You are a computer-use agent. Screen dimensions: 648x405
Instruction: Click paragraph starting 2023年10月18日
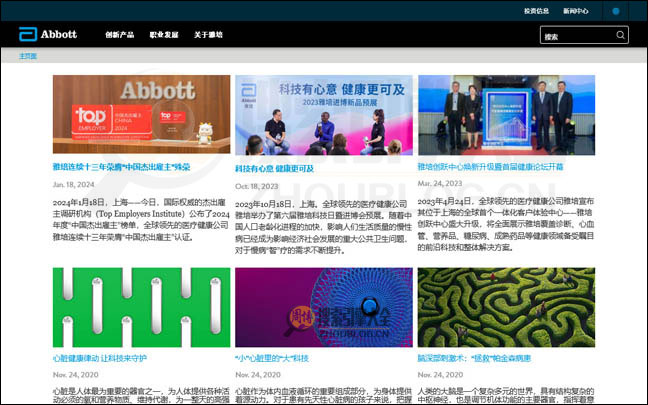coord(324,227)
